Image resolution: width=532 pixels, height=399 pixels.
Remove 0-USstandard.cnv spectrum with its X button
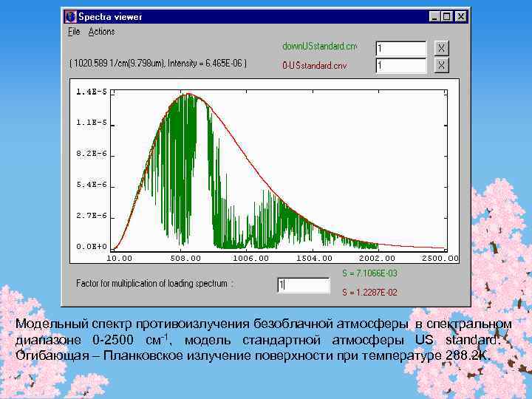click(x=441, y=65)
